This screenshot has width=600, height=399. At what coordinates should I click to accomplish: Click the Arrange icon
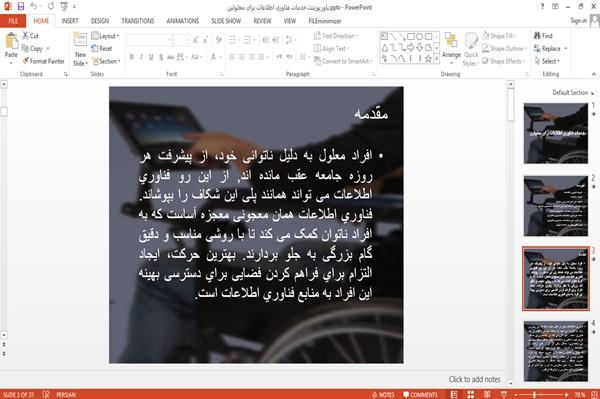click(x=451, y=41)
